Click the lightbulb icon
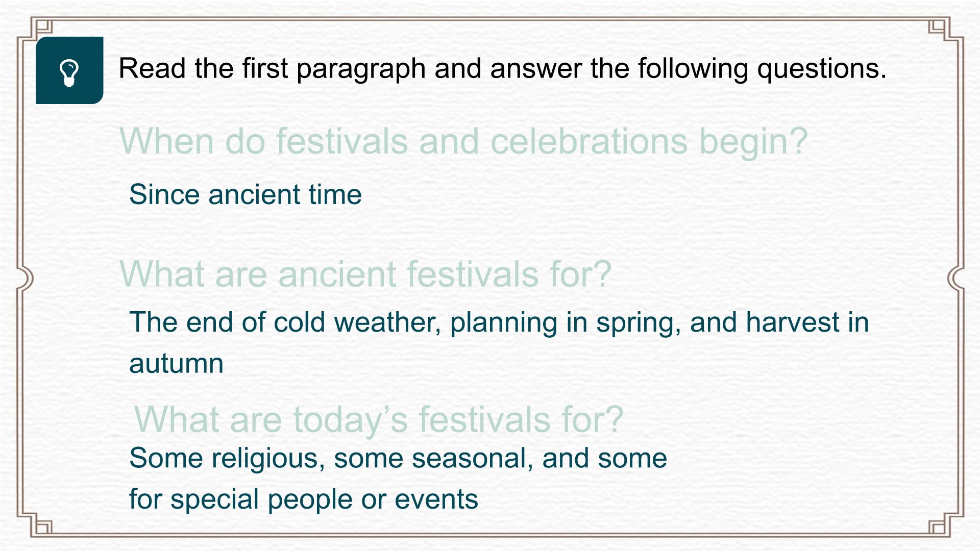The height and width of the screenshot is (551, 980). pyautogui.click(x=69, y=73)
